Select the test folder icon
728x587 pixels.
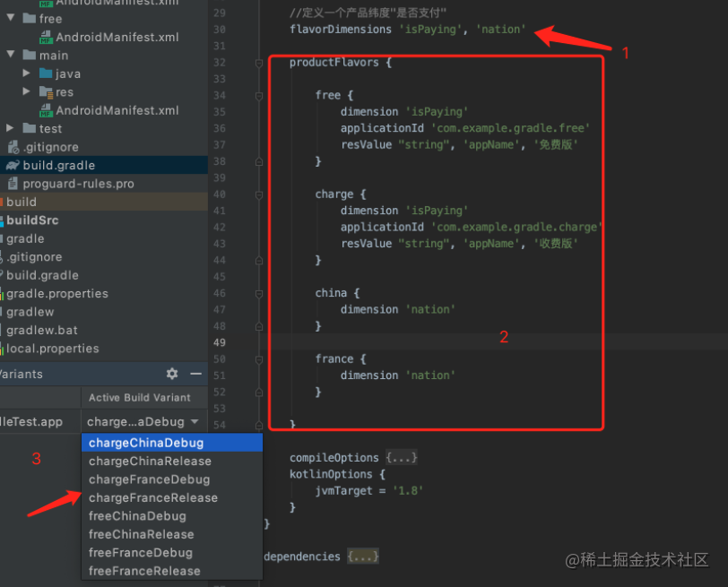tap(30, 128)
